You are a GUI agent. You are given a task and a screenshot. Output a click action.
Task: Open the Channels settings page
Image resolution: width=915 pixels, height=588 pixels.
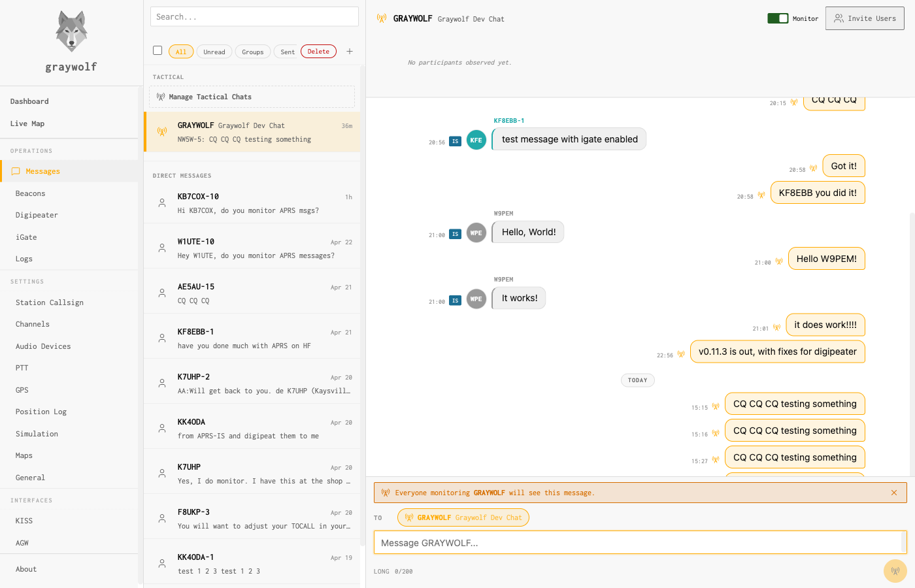(69, 324)
